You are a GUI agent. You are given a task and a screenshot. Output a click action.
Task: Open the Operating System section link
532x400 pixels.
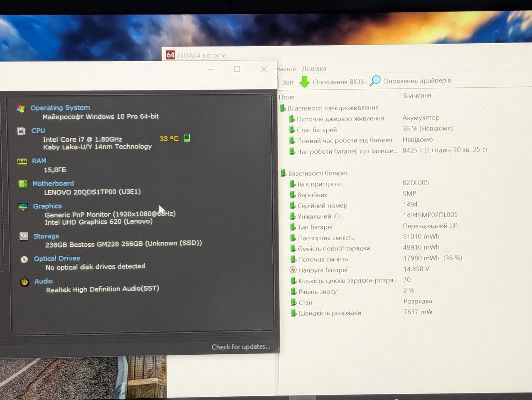point(60,108)
